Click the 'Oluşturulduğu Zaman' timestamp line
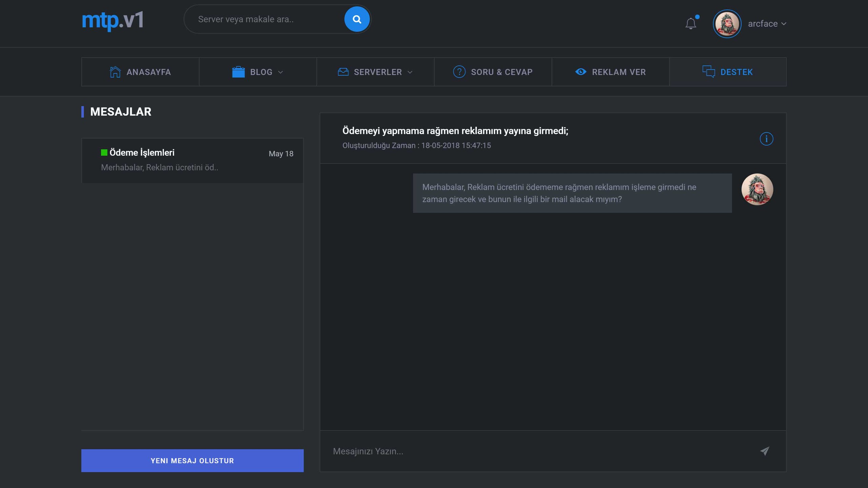The width and height of the screenshot is (868, 488). 416,146
